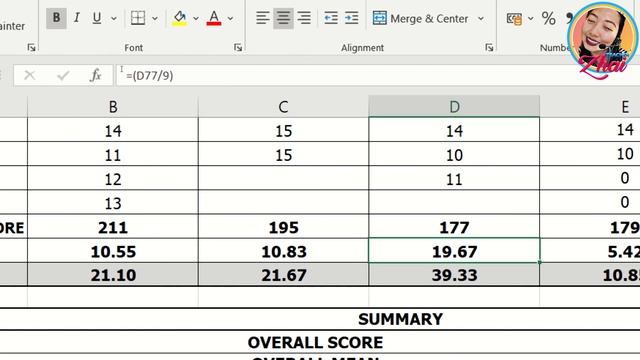Align text right

pyautogui.click(x=304, y=18)
